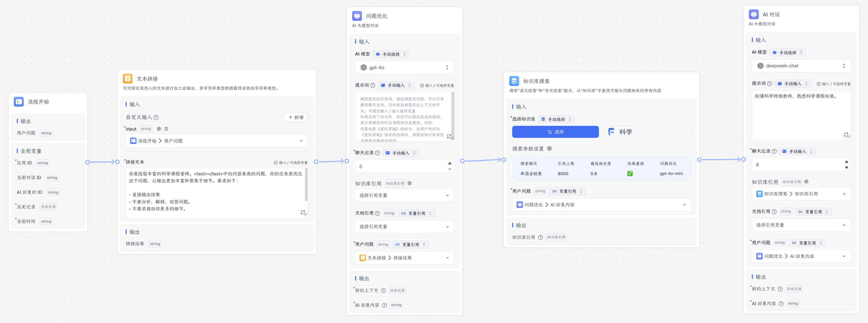Click the 知识库搜索 node icon

[514, 81]
